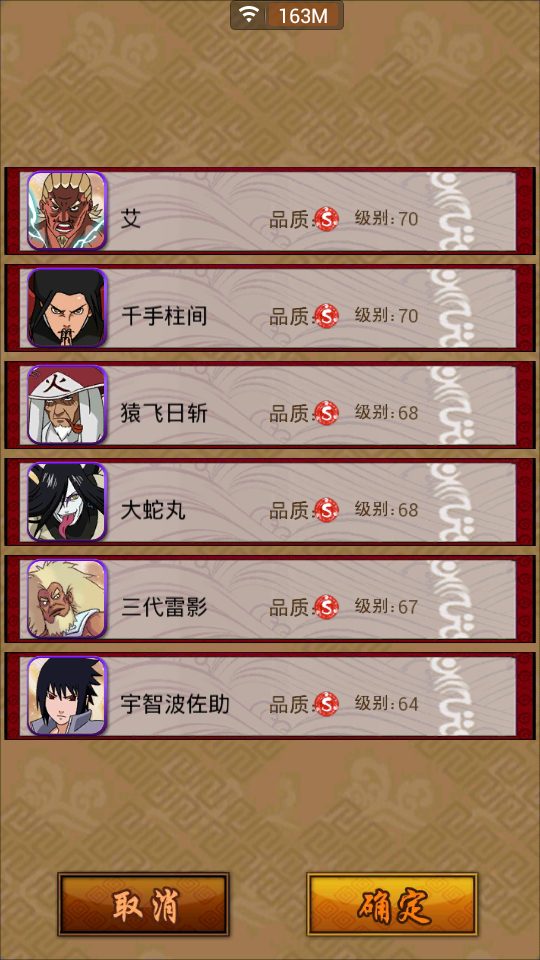Screen dimensions: 540x960
Task: Tap the 三代雷影 portrait icon
Action: click(67, 599)
